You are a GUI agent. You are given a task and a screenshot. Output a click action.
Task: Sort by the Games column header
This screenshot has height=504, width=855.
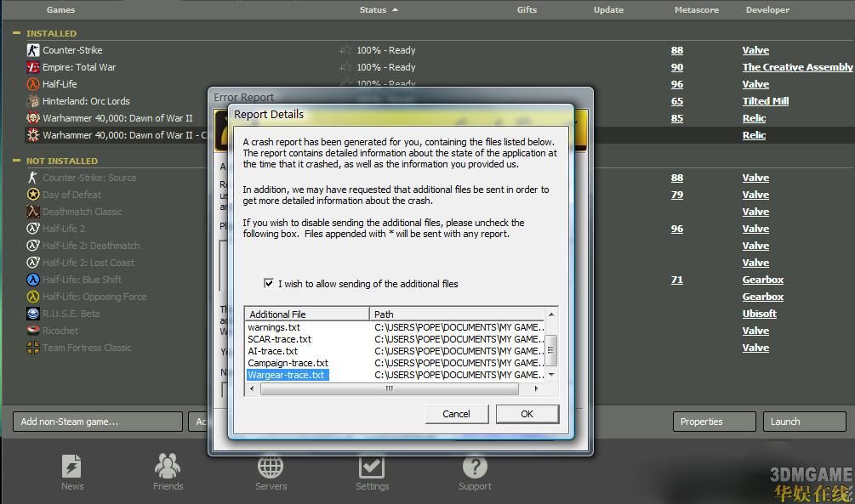pos(60,10)
